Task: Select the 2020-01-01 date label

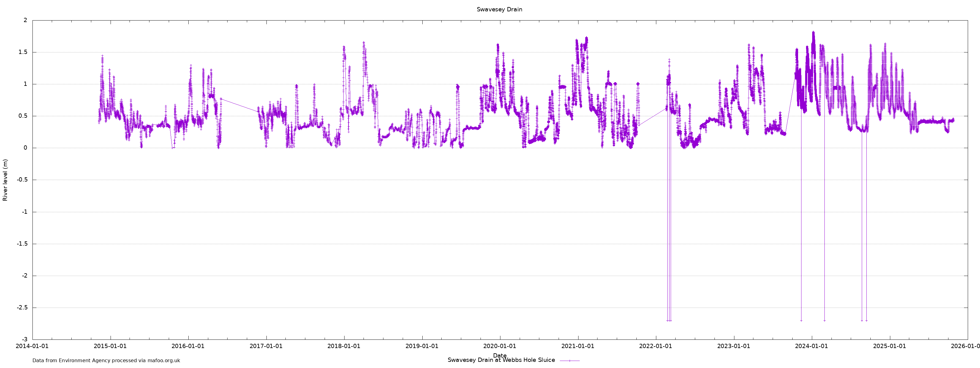Action: pos(499,346)
